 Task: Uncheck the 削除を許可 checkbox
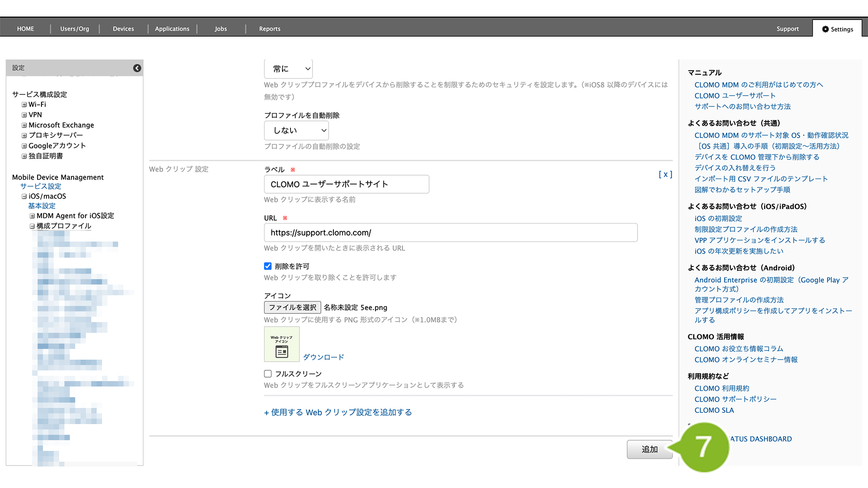268,266
